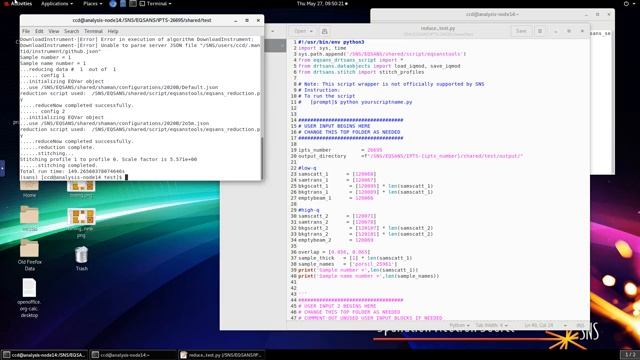
Task: Click the workspace switcher at bottom right
Action: coord(630,354)
